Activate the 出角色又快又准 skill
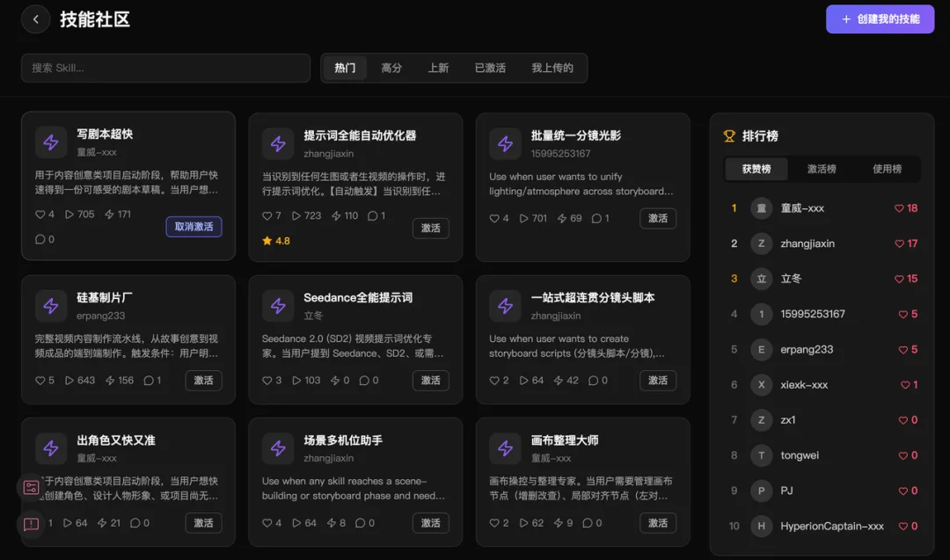 203,522
